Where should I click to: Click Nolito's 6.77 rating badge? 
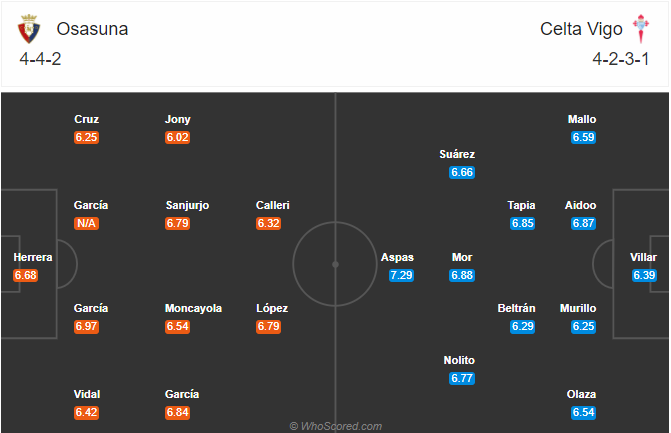coord(462,378)
